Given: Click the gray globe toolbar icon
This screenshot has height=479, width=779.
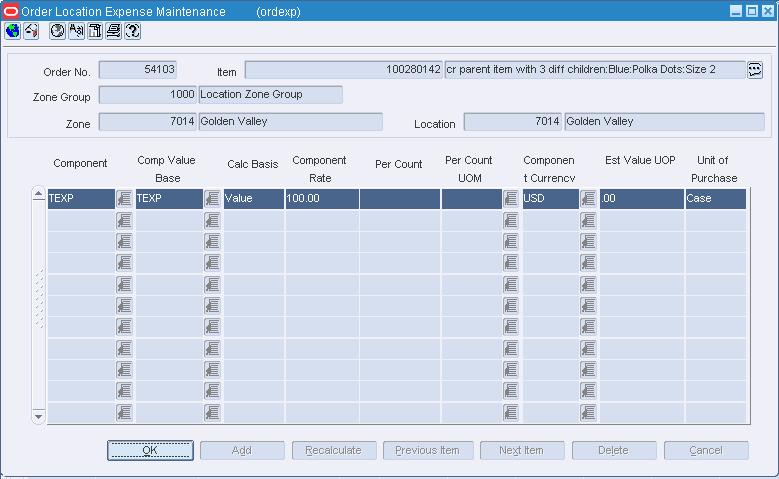Looking at the screenshot, I should tap(58, 31).
